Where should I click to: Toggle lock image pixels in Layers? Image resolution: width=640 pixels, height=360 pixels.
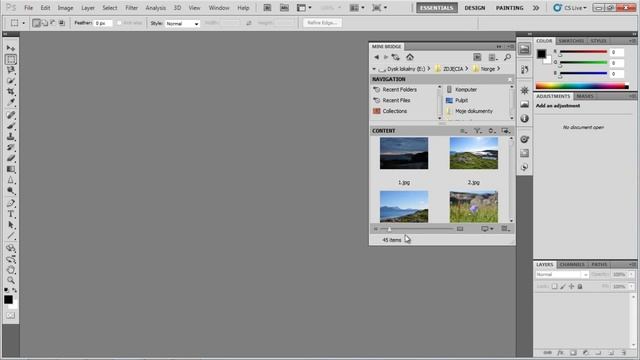563,287
